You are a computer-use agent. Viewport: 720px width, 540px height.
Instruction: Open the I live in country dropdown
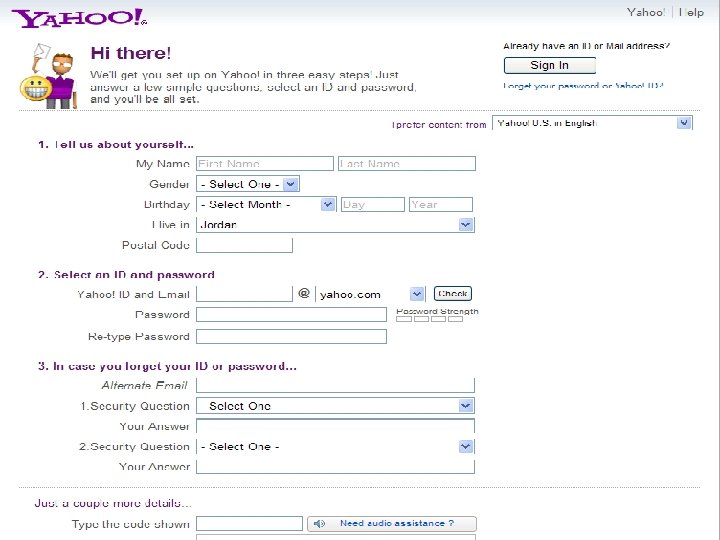pyautogui.click(x=336, y=225)
